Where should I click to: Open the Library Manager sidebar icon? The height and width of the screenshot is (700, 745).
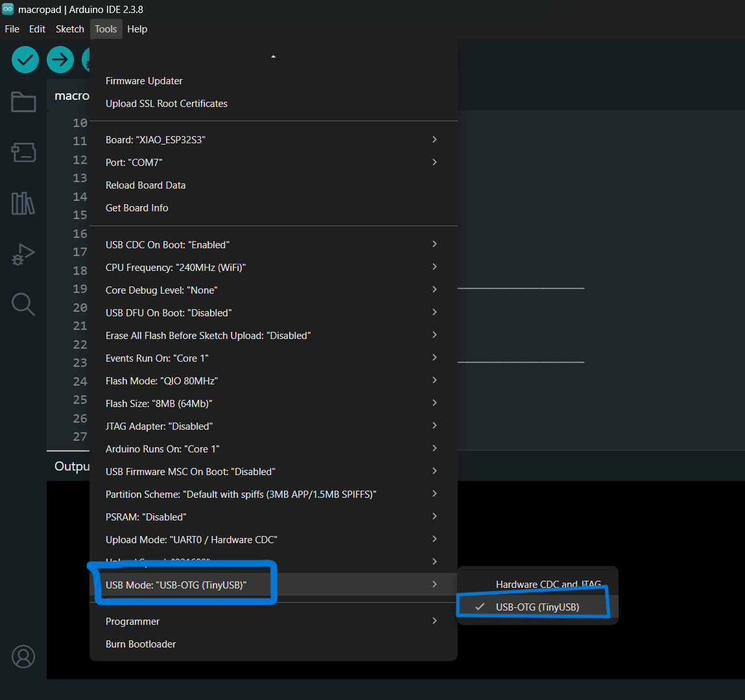pos(23,204)
